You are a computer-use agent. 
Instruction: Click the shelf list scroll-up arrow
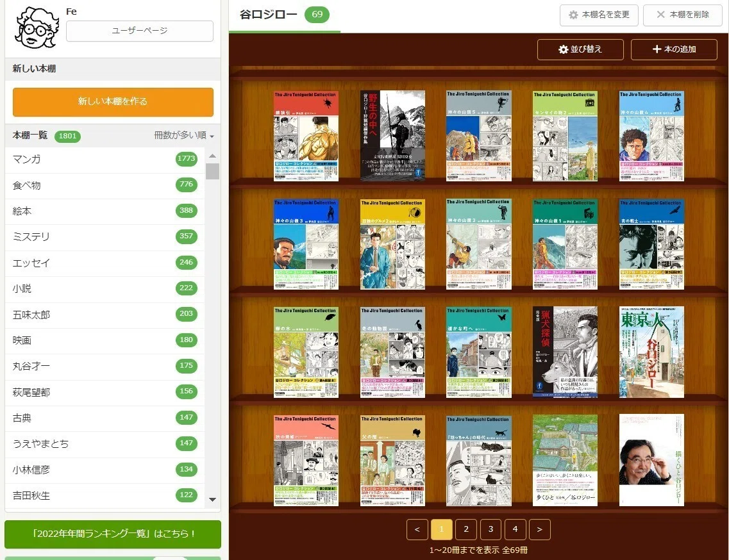[212, 156]
